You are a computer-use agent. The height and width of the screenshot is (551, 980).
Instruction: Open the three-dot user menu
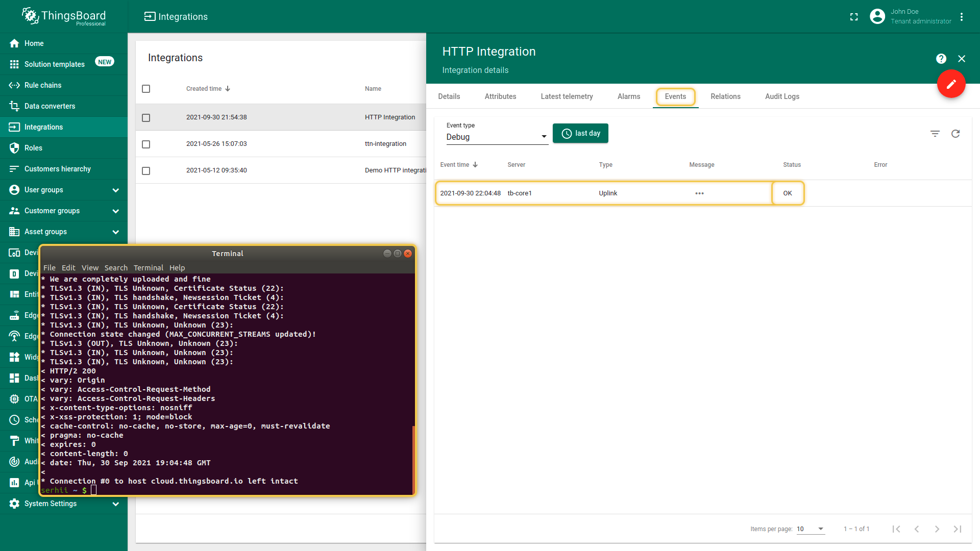962,17
